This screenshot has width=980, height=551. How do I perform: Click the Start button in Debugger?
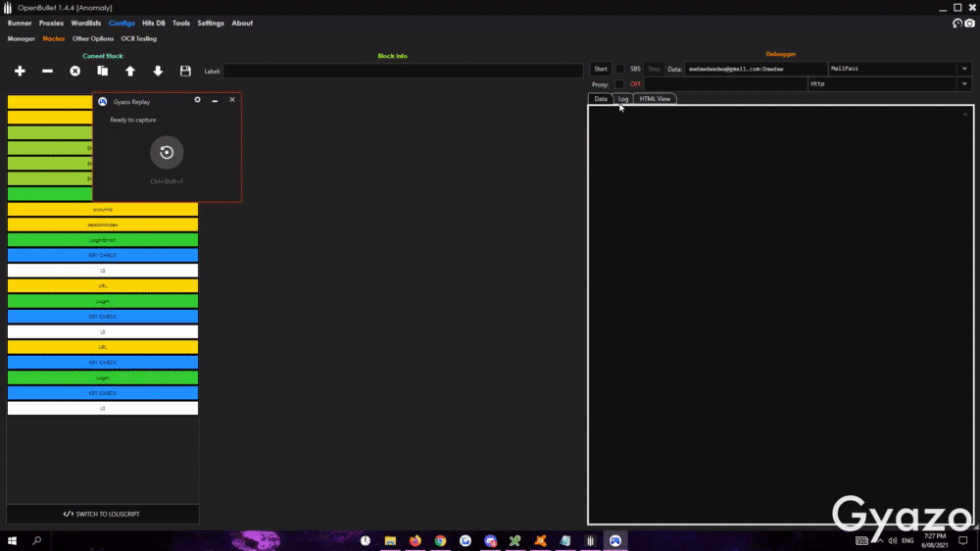(x=601, y=69)
